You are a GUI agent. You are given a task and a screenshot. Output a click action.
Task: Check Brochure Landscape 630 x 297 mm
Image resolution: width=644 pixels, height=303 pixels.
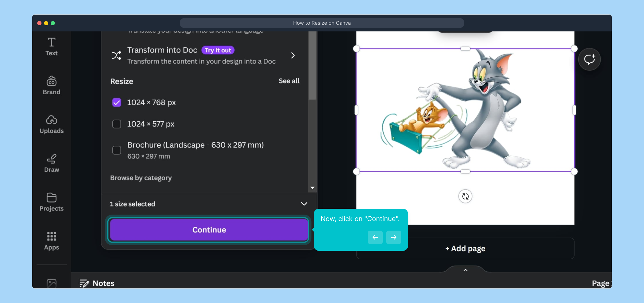click(117, 150)
